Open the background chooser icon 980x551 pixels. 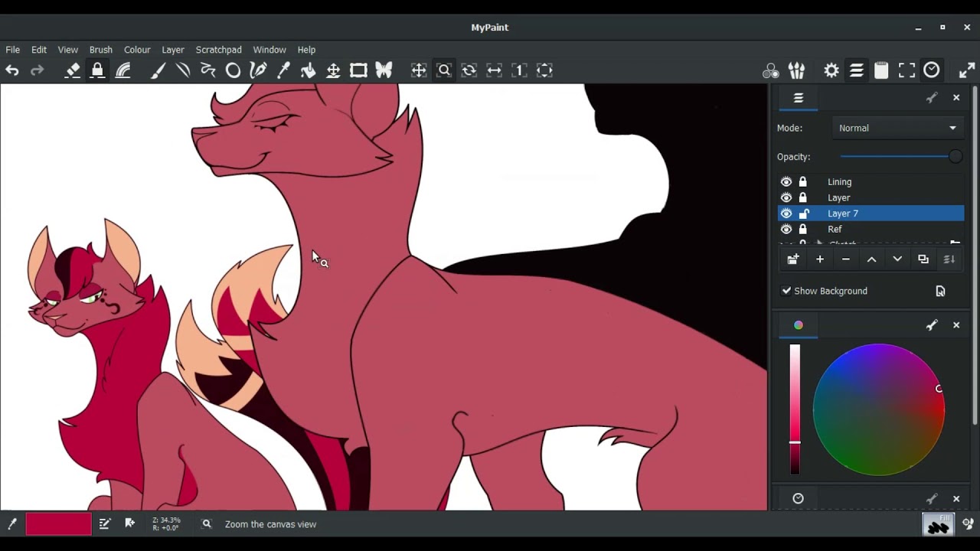[940, 291]
